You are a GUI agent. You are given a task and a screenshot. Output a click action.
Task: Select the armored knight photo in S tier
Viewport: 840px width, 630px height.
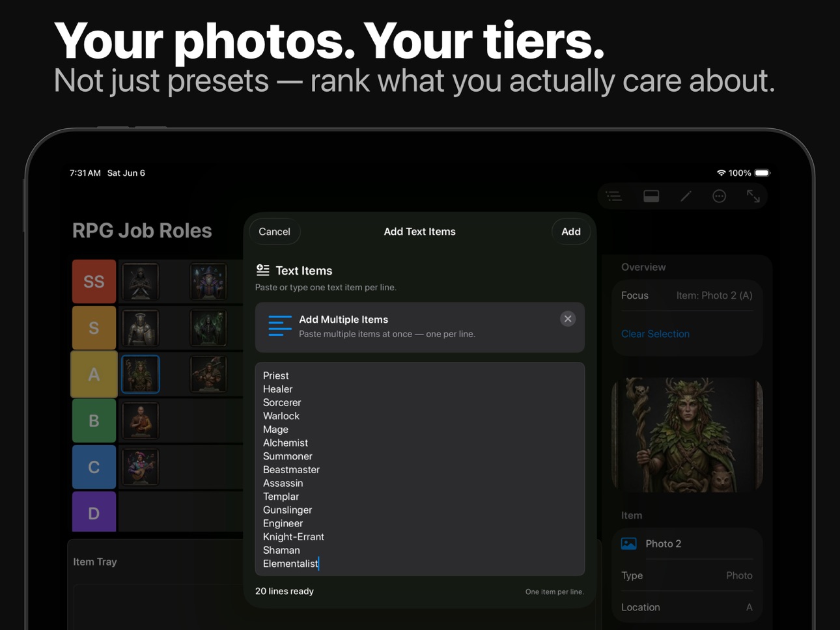coord(141,327)
